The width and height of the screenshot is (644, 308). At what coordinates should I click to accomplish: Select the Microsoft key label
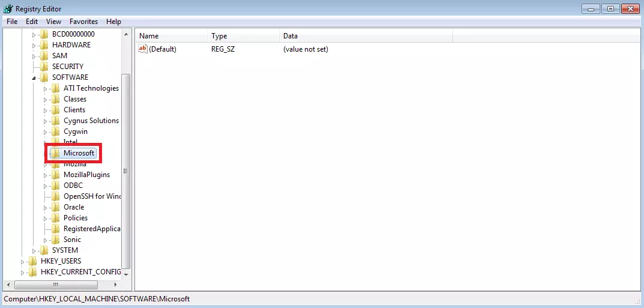[79, 153]
